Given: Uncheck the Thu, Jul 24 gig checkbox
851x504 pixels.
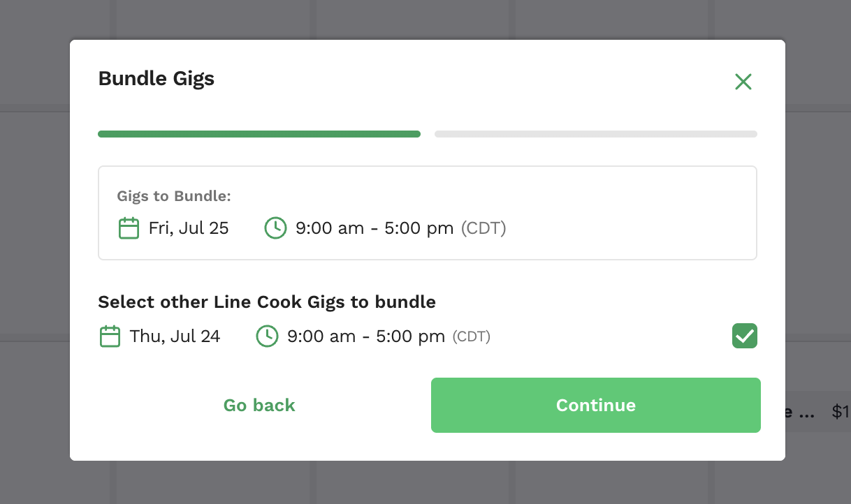Looking at the screenshot, I should (x=745, y=336).
